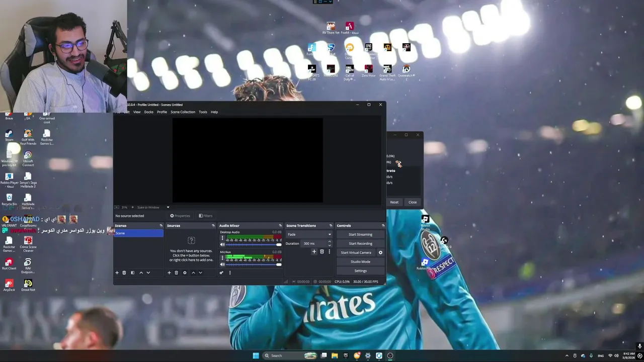Viewport: 644px width, 362px height.
Task: Click Start Streaming button
Action: [360, 234]
